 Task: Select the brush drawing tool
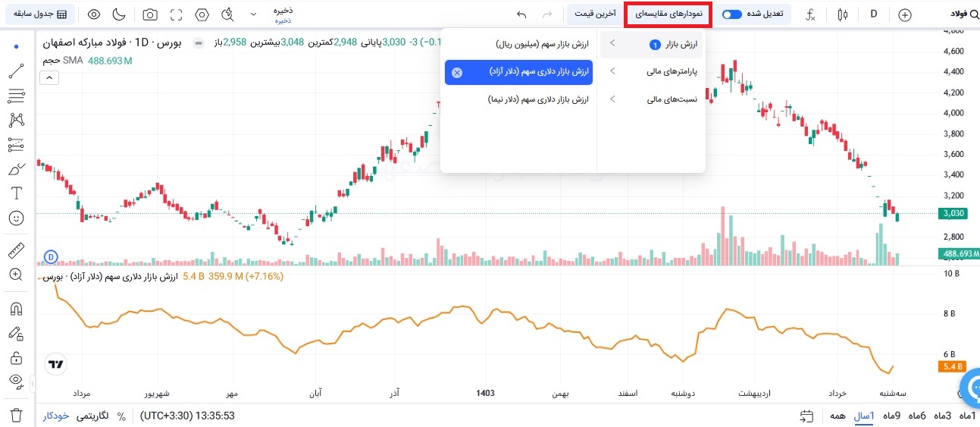tap(16, 168)
